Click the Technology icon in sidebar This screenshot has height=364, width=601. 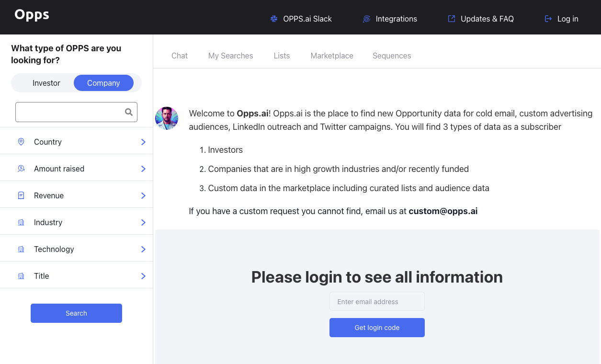click(x=21, y=249)
